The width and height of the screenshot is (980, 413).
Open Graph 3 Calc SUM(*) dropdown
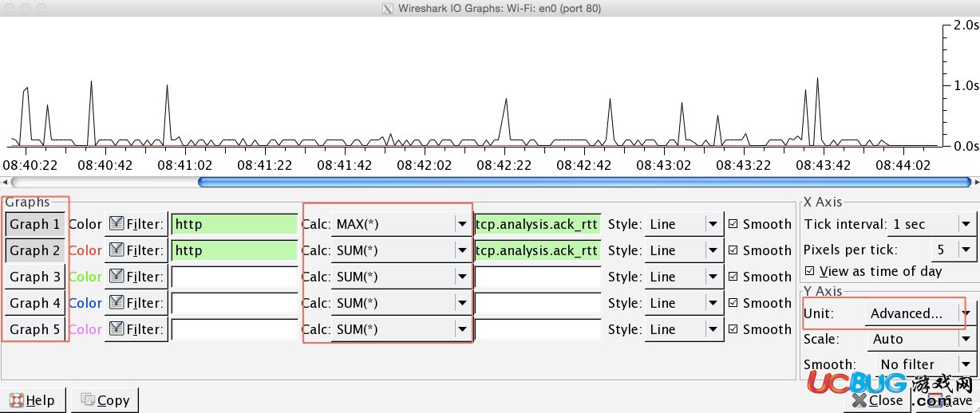point(401,277)
